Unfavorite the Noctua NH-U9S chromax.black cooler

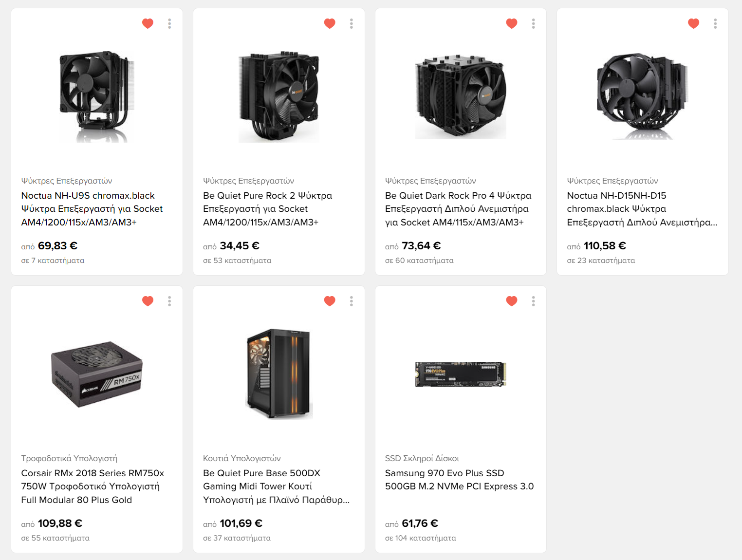[148, 23]
